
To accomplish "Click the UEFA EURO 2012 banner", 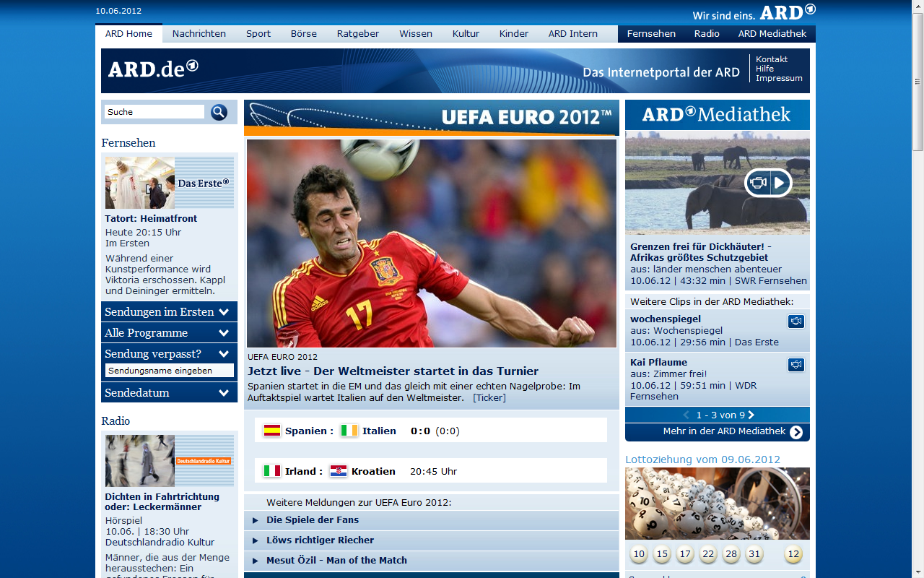I will (x=432, y=118).
